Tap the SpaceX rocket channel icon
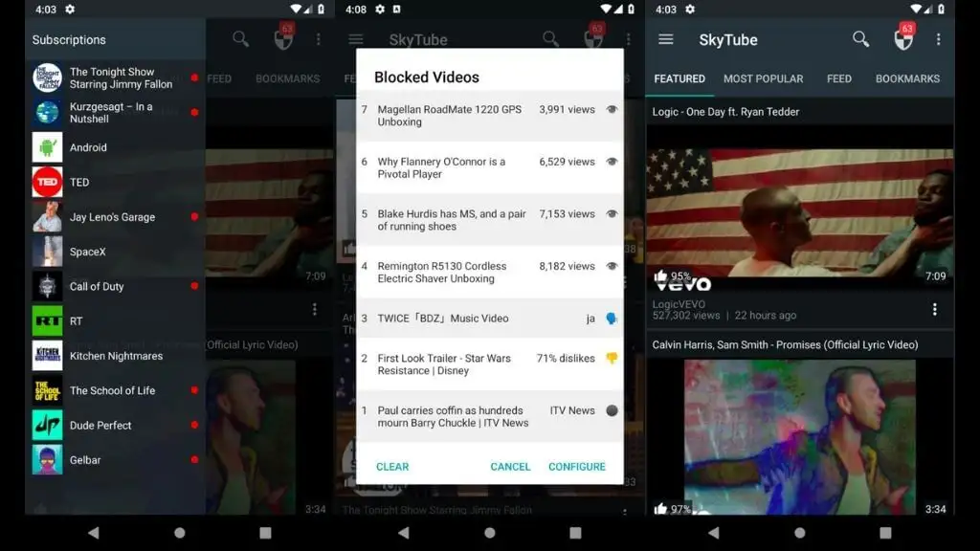980x551 pixels. [47, 252]
